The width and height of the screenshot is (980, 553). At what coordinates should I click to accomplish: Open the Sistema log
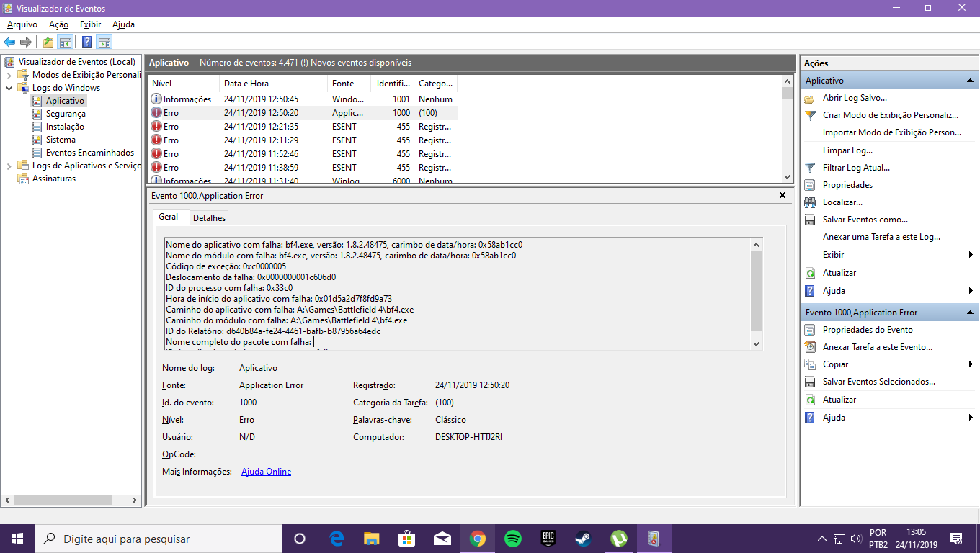coord(61,140)
